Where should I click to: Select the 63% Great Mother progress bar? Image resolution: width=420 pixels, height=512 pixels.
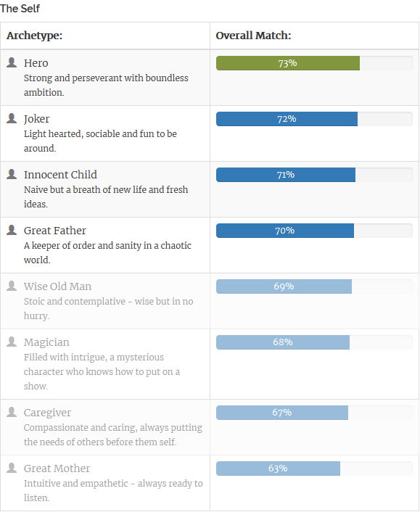[x=278, y=468]
